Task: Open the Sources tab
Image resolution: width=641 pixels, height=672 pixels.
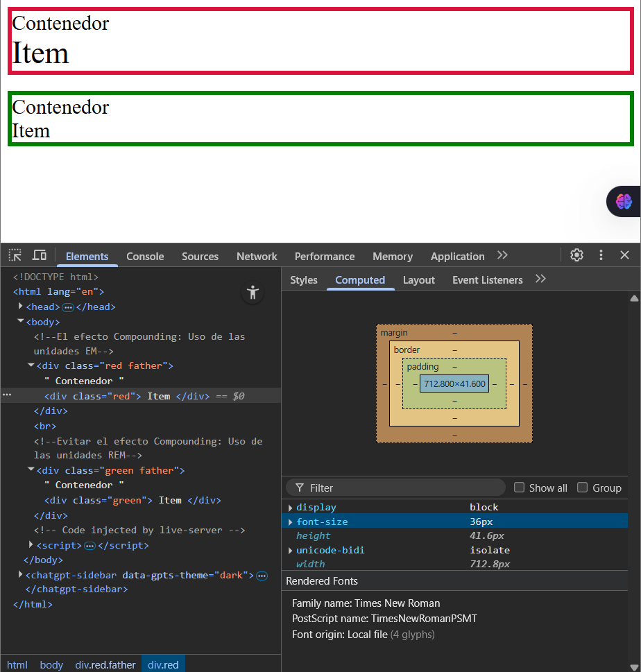Action: (200, 257)
